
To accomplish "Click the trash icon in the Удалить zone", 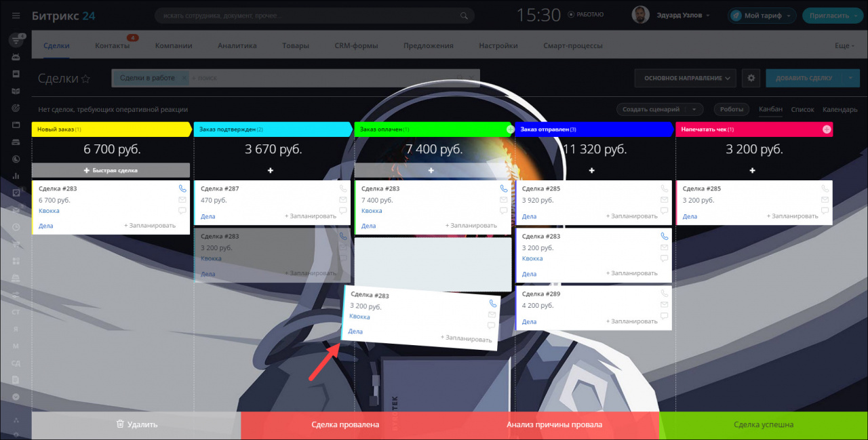I will (x=120, y=424).
